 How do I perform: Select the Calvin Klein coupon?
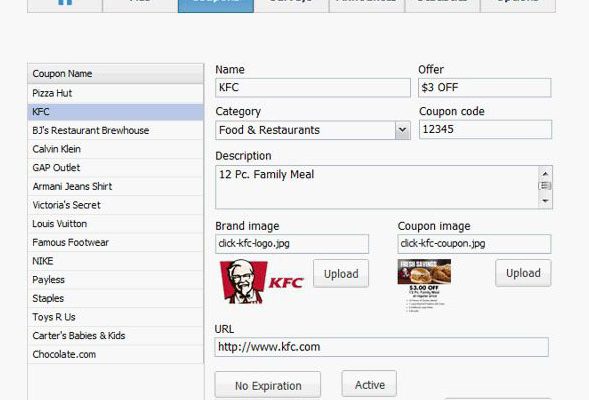click(115, 149)
